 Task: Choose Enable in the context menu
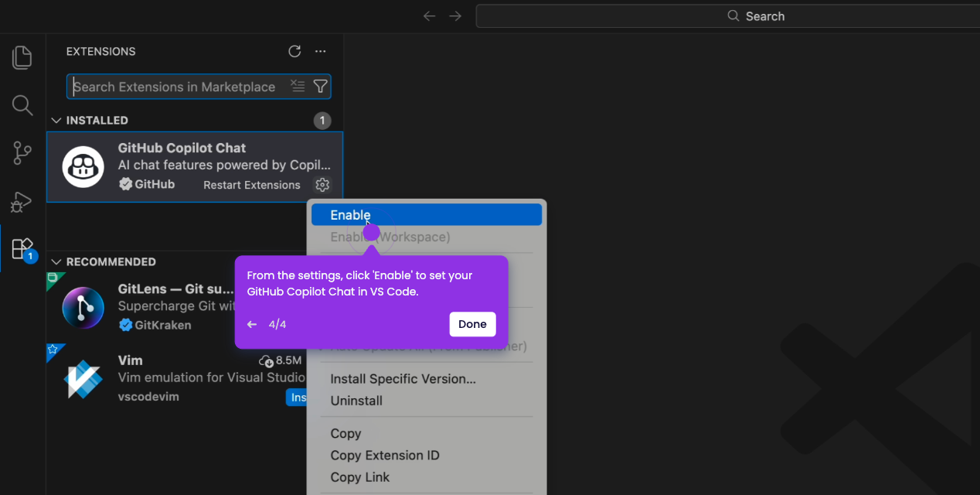[427, 215]
